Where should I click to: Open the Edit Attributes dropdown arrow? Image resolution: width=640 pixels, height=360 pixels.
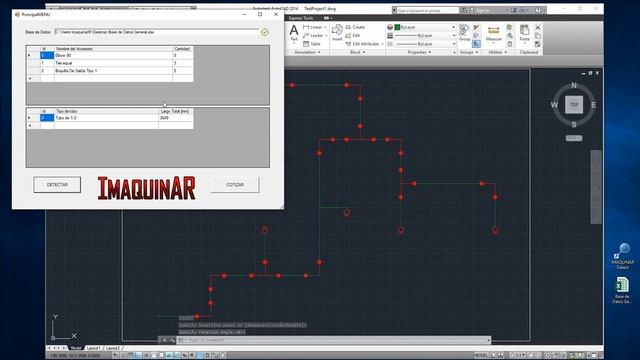[382, 44]
